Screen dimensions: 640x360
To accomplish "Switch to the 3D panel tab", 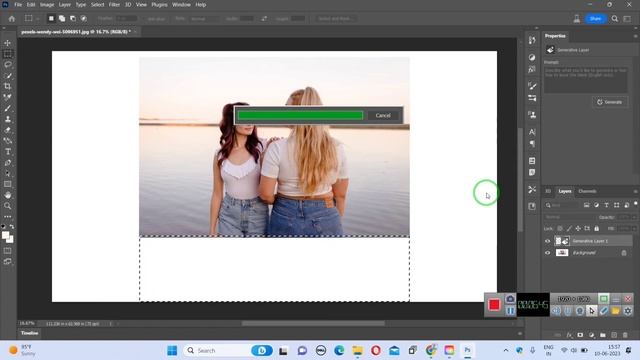I will (x=548, y=191).
